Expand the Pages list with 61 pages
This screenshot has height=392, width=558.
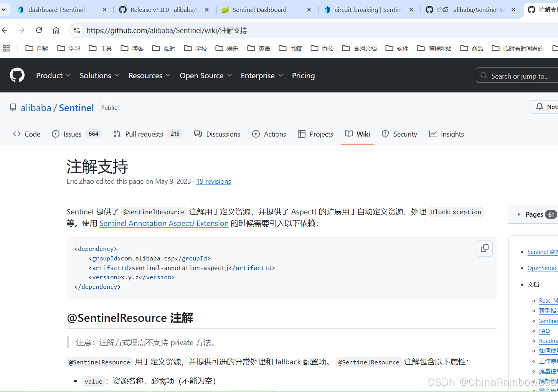click(534, 214)
